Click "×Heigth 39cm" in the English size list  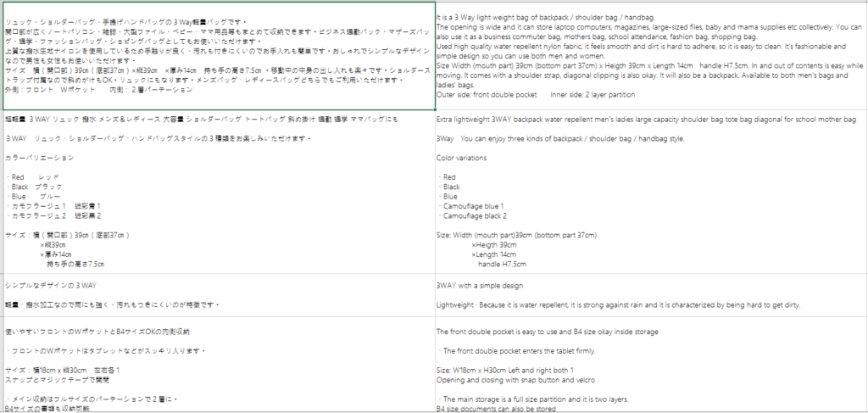pyautogui.click(x=494, y=245)
